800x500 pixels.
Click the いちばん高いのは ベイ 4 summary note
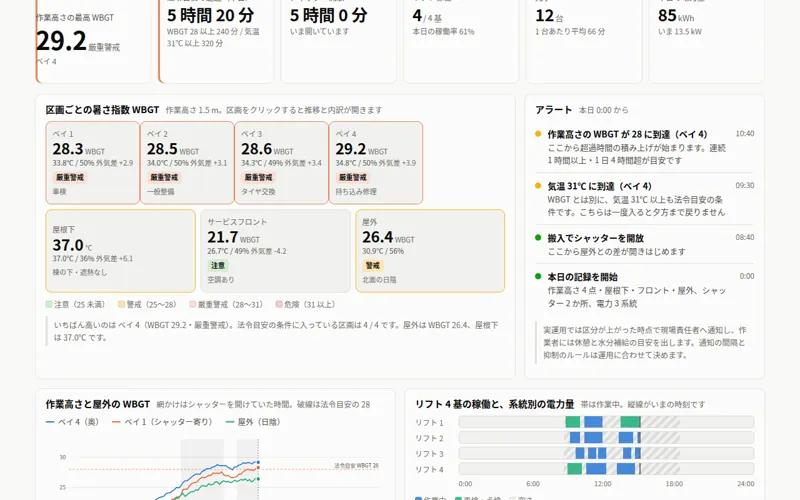[276, 331]
